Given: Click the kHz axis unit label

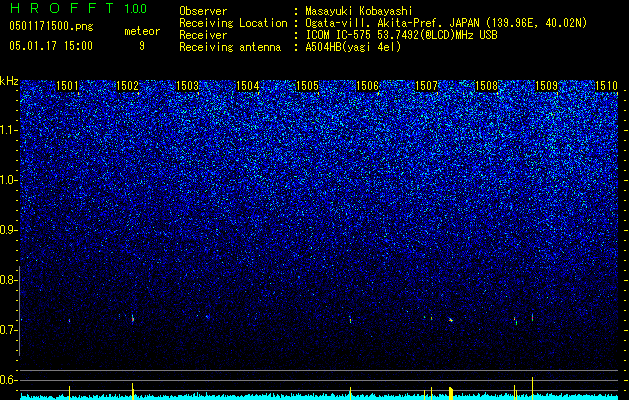Looking at the screenshot, I should tap(9, 81).
